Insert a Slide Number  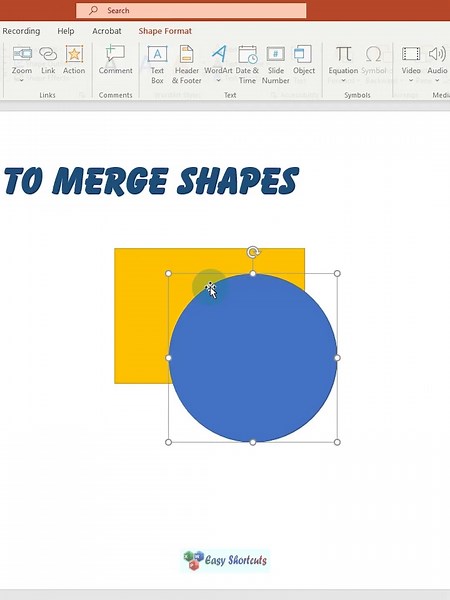click(x=276, y=64)
